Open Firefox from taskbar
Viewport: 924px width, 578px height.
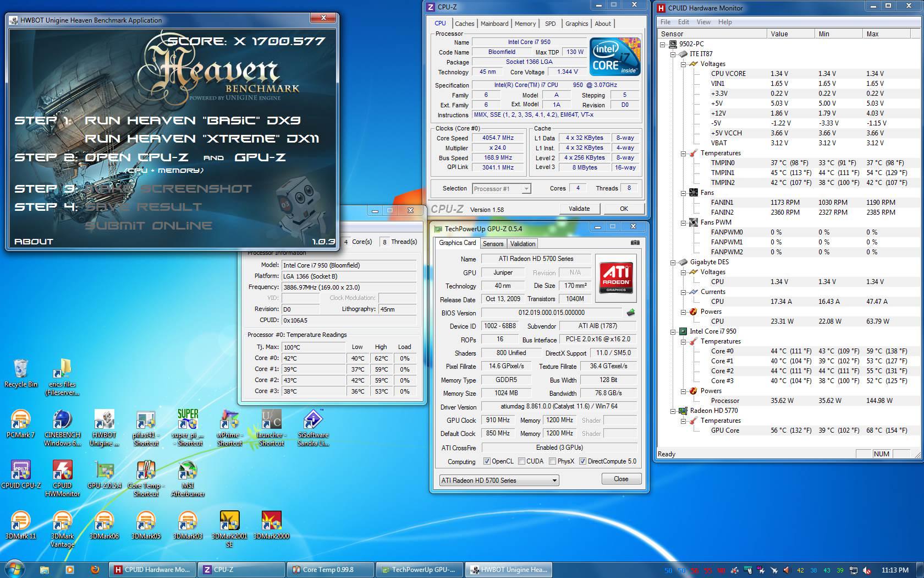95,570
